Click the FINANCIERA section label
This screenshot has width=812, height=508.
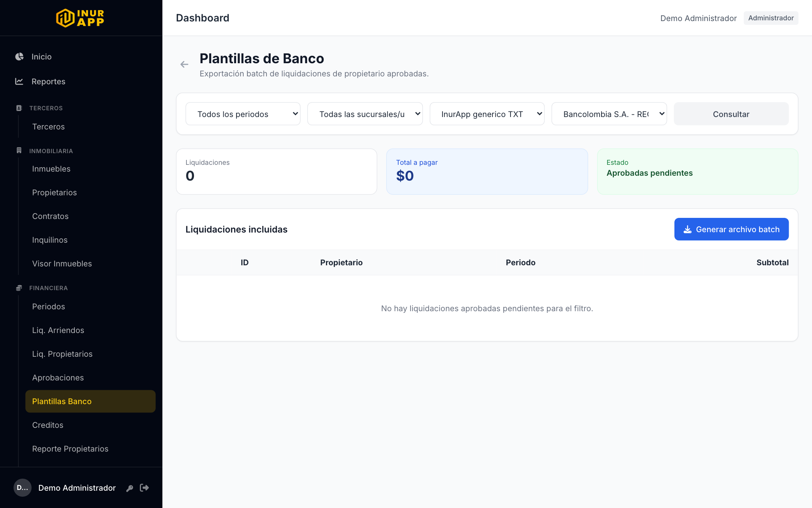48,288
